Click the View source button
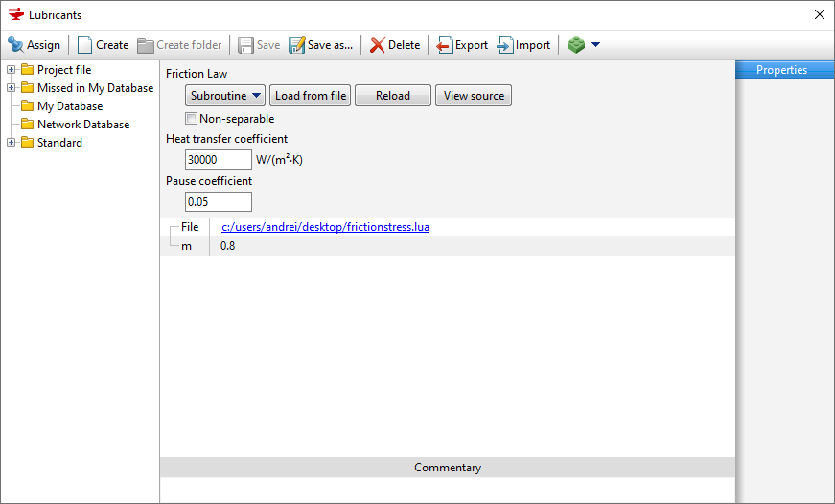The height and width of the screenshot is (504, 835). tap(474, 96)
